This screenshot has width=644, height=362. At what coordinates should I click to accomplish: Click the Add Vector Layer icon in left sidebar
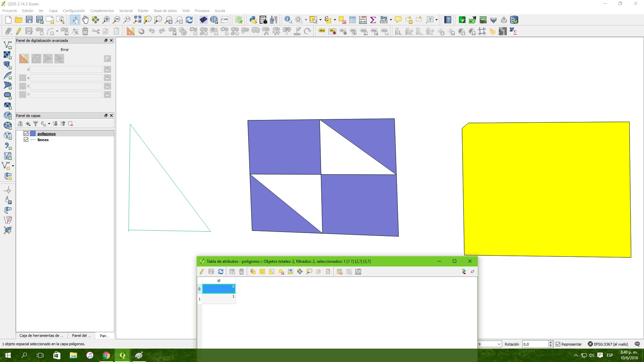pyautogui.click(x=8, y=45)
